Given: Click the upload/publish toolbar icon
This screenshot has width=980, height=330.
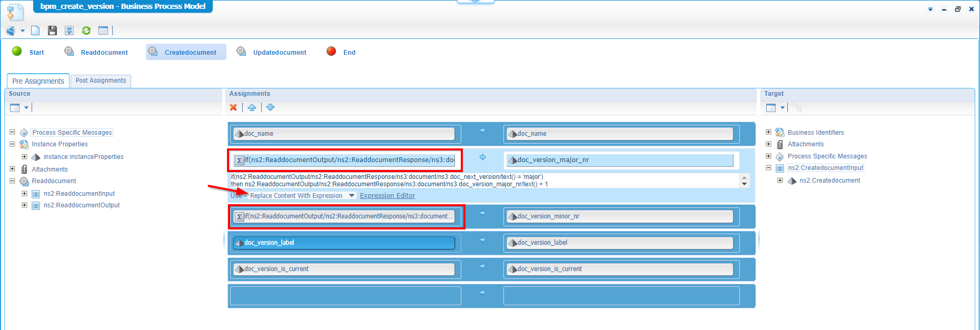Looking at the screenshot, I should tap(69, 31).
